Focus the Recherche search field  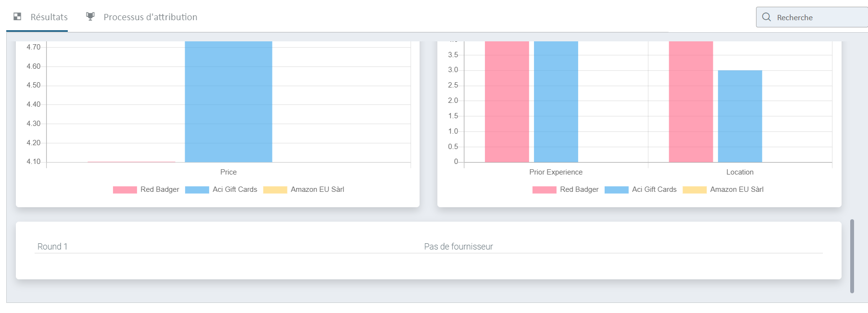pos(812,17)
